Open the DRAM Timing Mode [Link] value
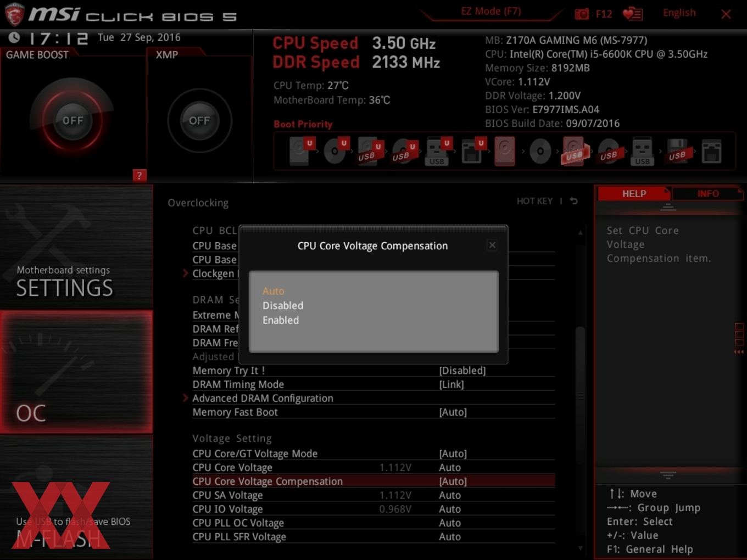The width and height of the screenshot is (747, 560). pyautogui.click(x=451, y=384)
